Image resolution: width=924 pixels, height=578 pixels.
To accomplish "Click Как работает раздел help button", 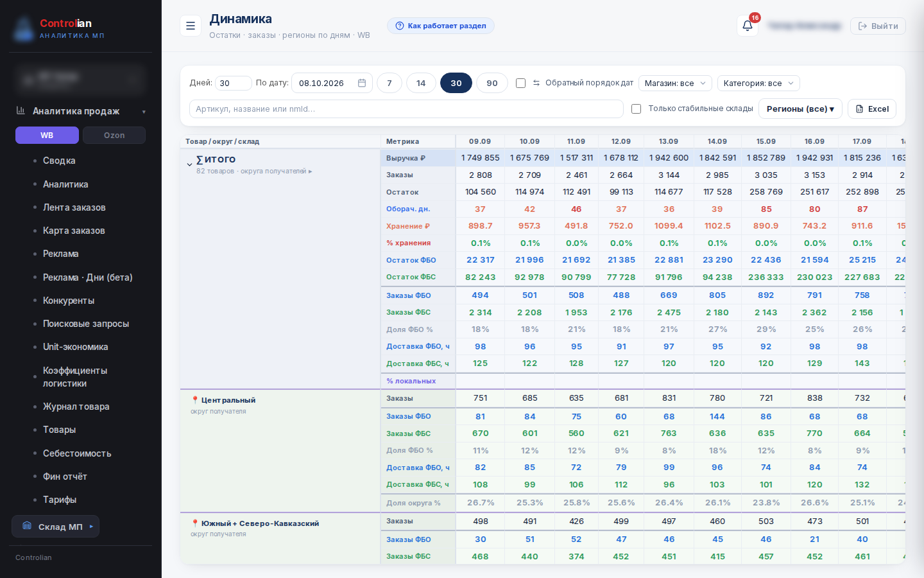I will pyautogui.click(x=440, y=26).
